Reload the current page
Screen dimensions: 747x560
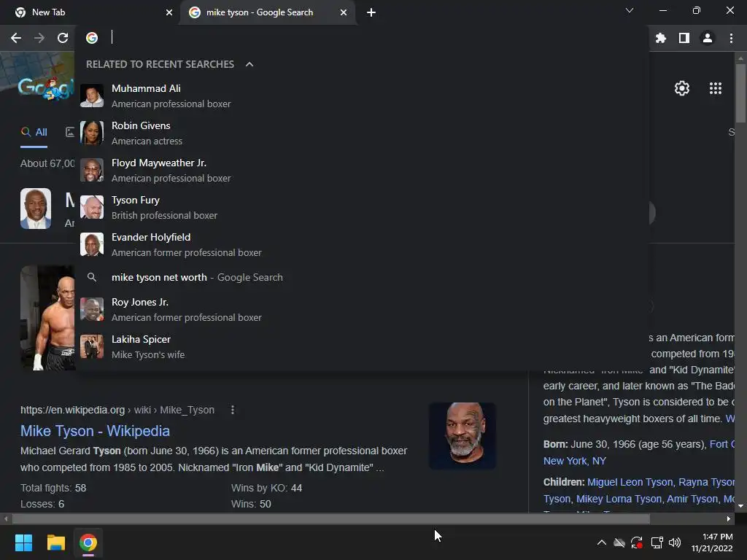click(63, 38)
